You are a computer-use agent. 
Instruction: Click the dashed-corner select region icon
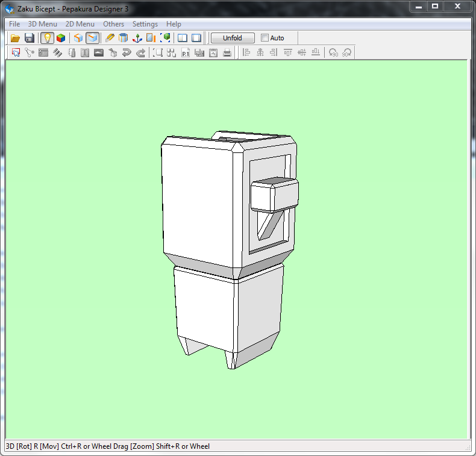[157, 52]
